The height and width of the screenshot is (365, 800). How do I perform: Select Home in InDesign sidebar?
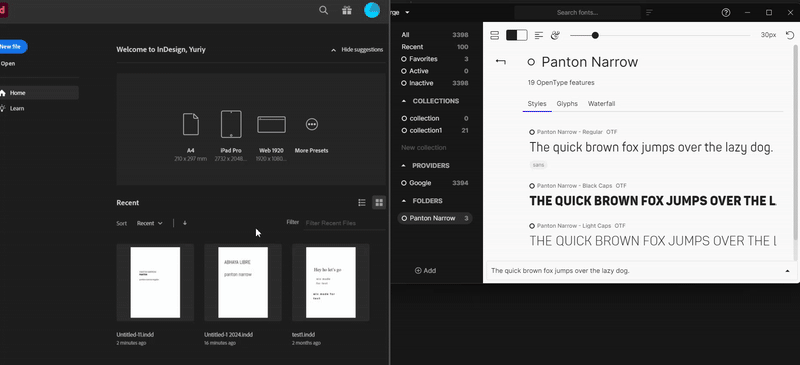coord(39,93)
